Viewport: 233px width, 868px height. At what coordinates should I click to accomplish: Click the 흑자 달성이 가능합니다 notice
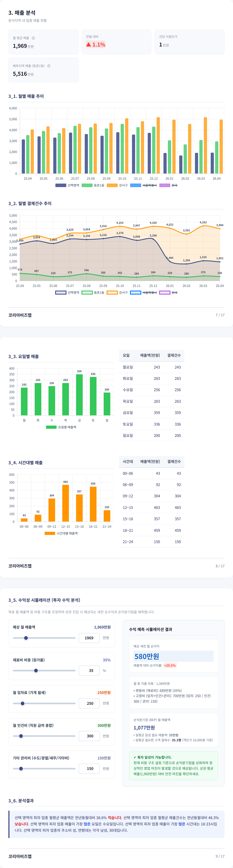173,766
